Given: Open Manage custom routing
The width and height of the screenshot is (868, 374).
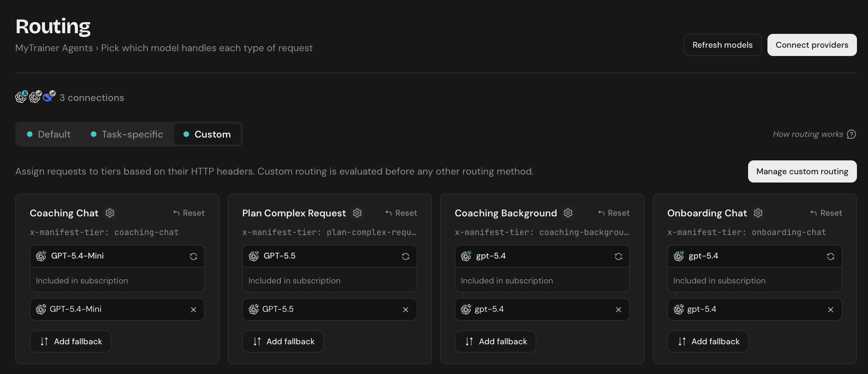Looking at the screenshot, I should (x=802, y=171).
